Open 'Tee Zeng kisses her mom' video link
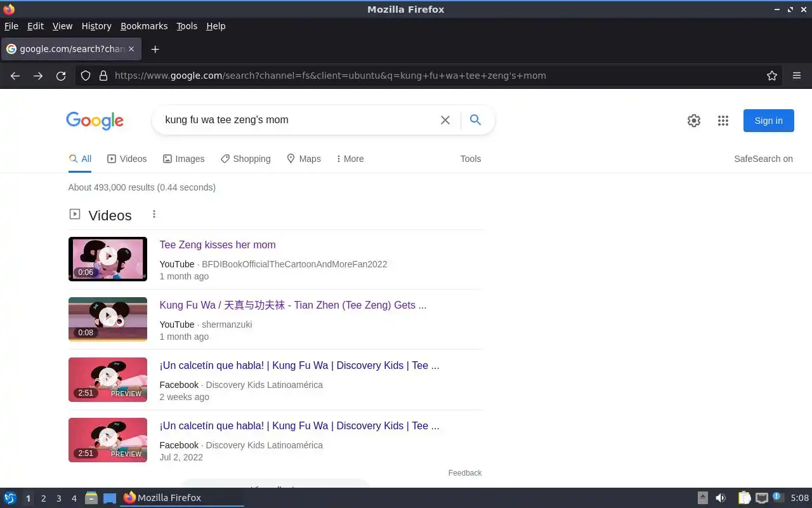This screenshot has height=508, width=812. pos(218,244)
